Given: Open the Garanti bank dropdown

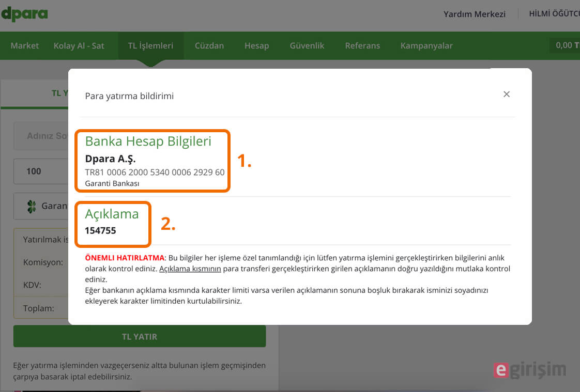Looking at the screenshot, I should [x=41, y=206].
